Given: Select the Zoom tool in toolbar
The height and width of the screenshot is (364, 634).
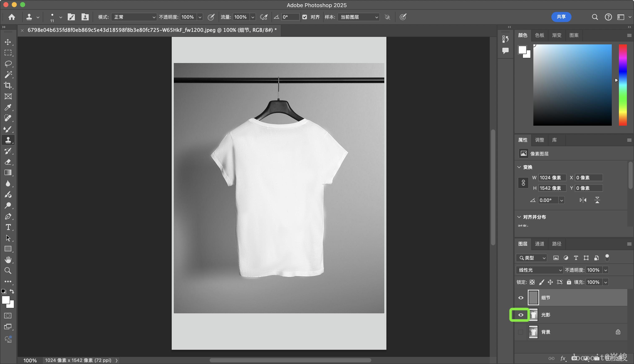Looking at the screenshot, I should click(x=8, y=271).
